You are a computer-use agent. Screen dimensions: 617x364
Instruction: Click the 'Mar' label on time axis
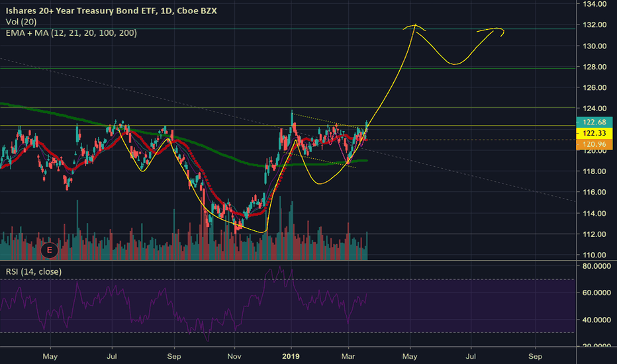pos(348,357)
